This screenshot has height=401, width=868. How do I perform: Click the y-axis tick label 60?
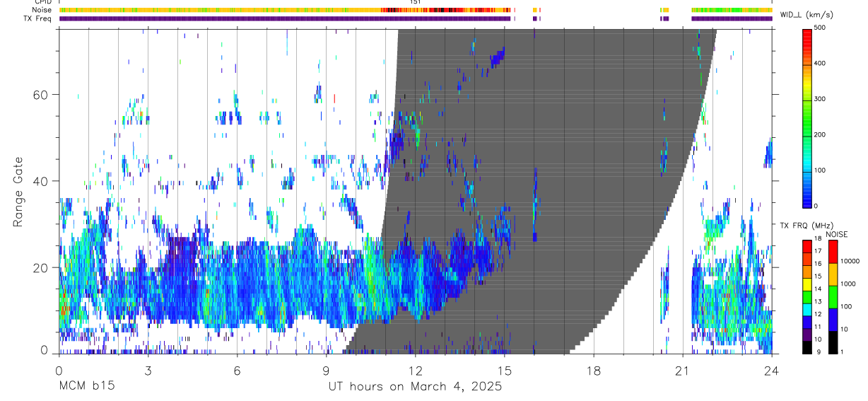coord(41,94)
